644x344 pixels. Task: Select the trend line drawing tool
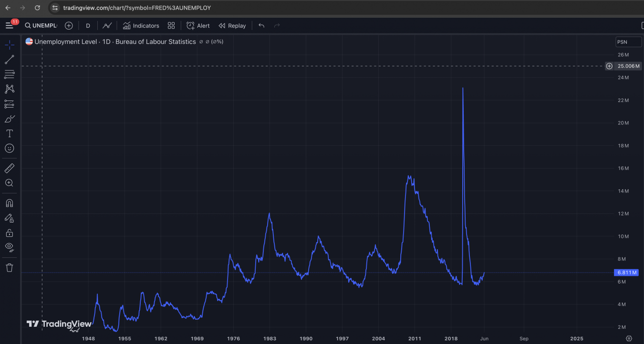click(10, 60)
